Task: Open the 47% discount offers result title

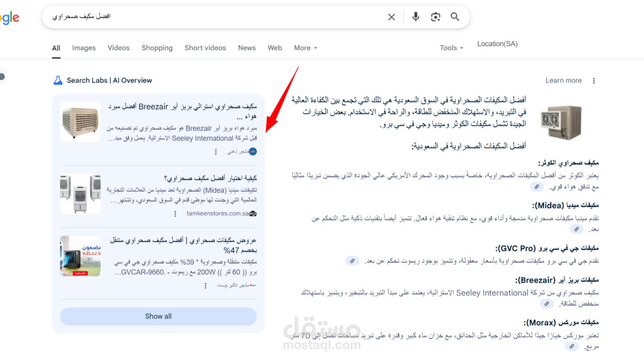Action: [184, 245]
